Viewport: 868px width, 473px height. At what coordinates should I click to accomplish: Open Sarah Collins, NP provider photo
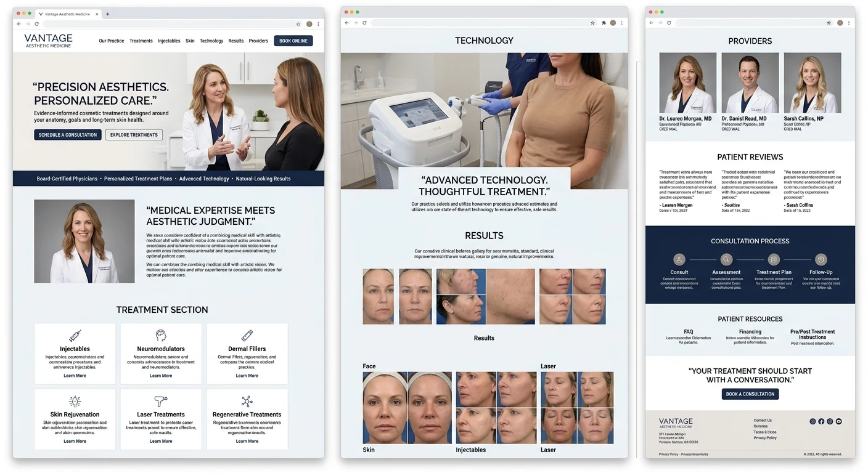(x=813, y=83)
